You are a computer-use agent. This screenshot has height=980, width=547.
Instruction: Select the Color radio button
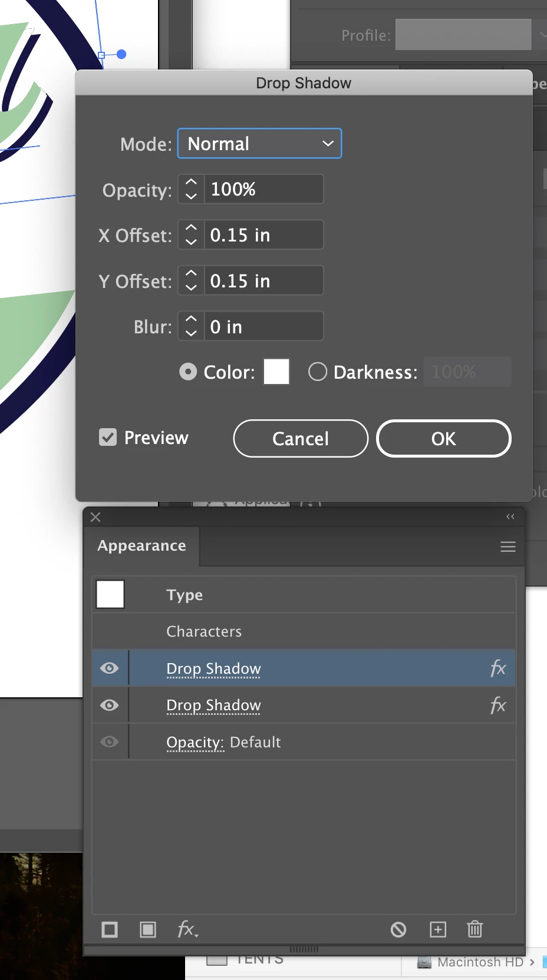(x=188, y=372)
